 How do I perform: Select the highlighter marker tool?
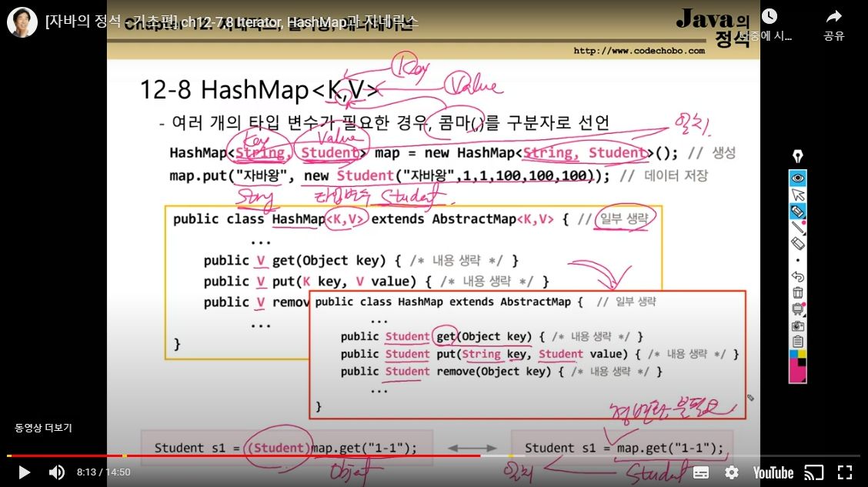click(x=798, y=211)
